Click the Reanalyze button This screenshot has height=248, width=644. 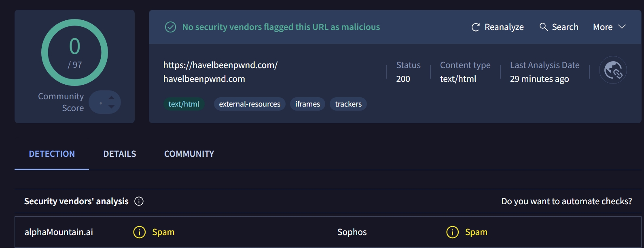point(498,27)
